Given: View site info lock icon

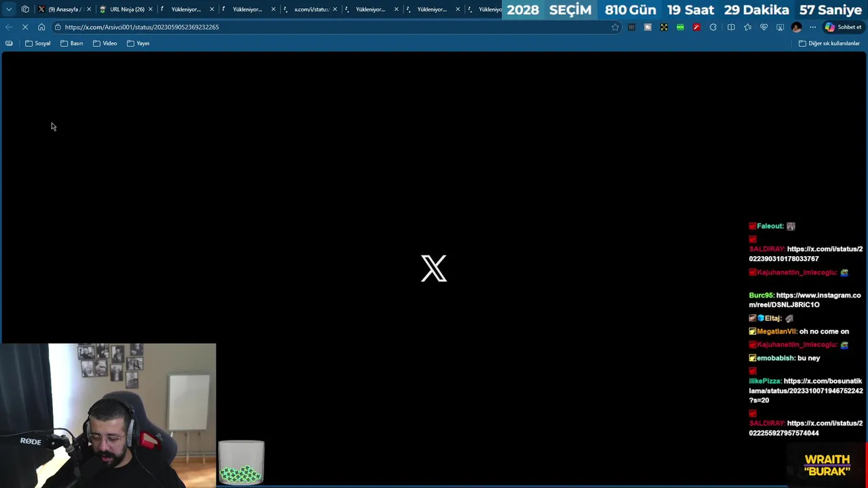Looking at the screenshot, I should [58, 27].
